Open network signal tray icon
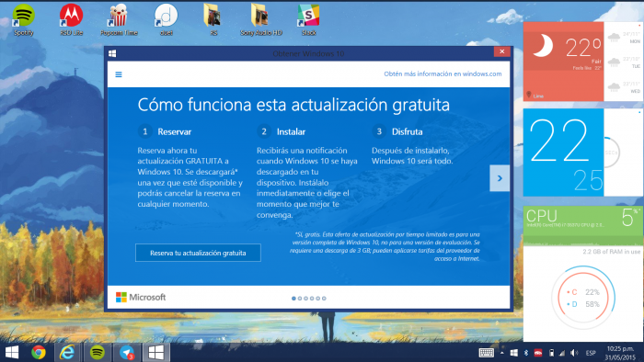The height and width of the screenshot is (362, 644). (562, 353)
